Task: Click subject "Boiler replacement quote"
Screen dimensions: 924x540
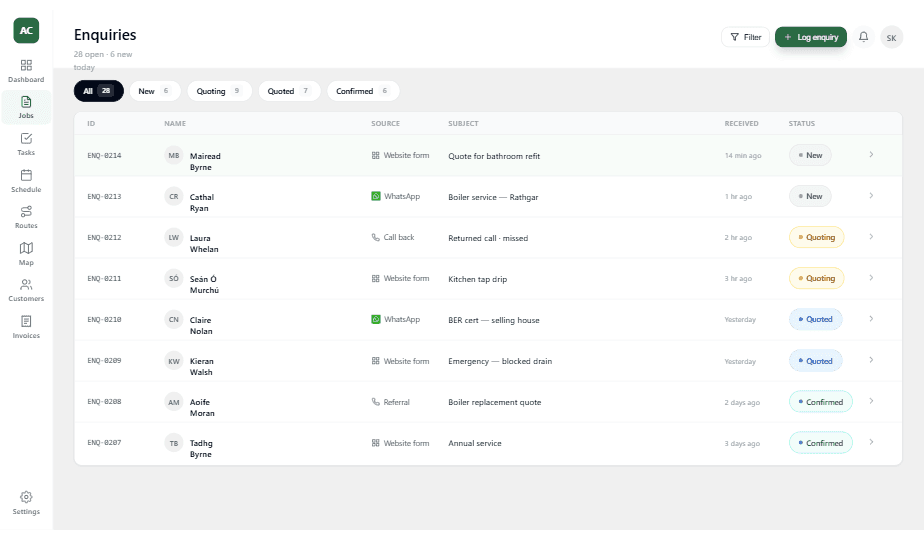Action: (494, 402)
